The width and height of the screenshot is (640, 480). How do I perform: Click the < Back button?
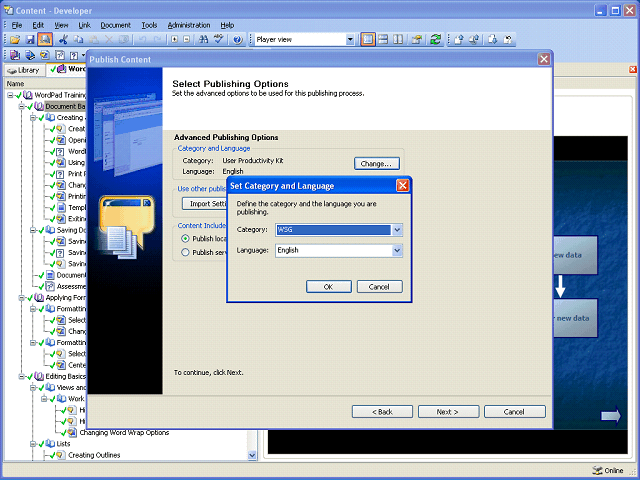tap(382, 411)
